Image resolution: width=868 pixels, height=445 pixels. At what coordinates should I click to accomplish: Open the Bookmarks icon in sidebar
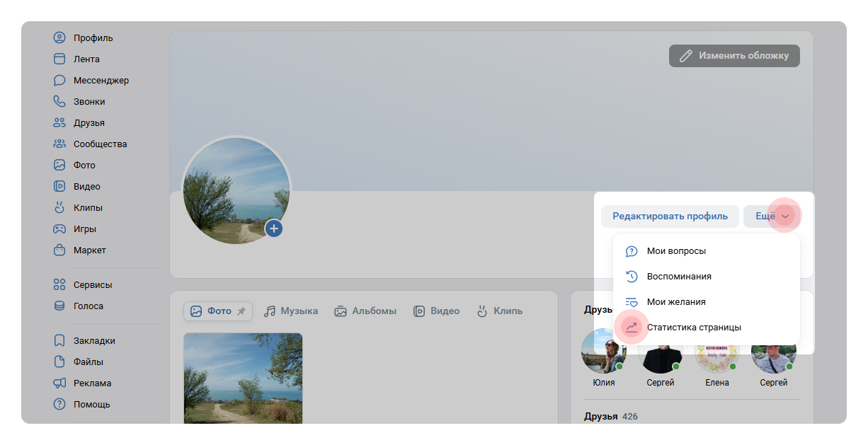[59, 341]
